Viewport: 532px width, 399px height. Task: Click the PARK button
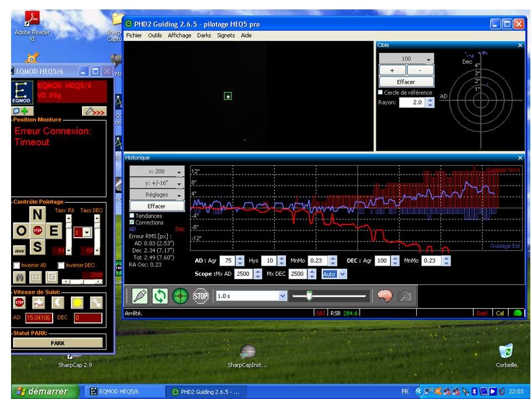click(58, 343)
